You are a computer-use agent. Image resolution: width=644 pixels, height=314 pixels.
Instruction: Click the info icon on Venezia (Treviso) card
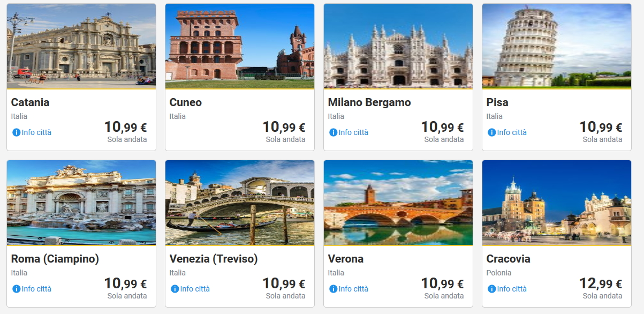click(x=175, y=289)
